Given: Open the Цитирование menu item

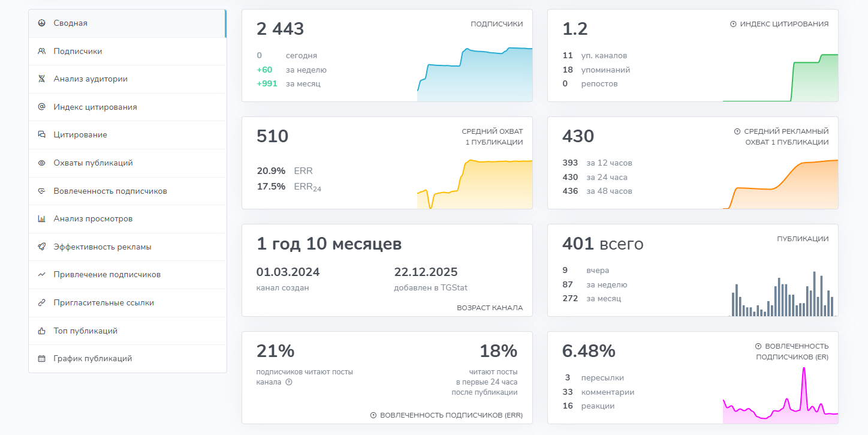Looking at the screenshot, I should tap(80, 135).
